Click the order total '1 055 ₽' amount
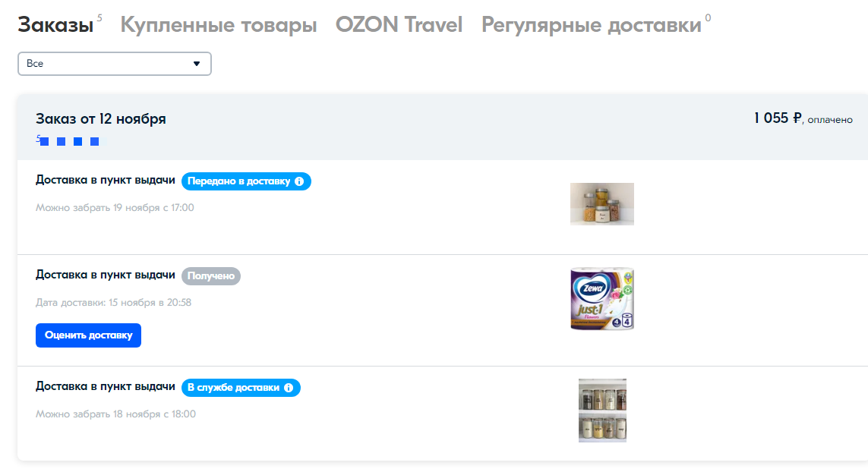 777,118
